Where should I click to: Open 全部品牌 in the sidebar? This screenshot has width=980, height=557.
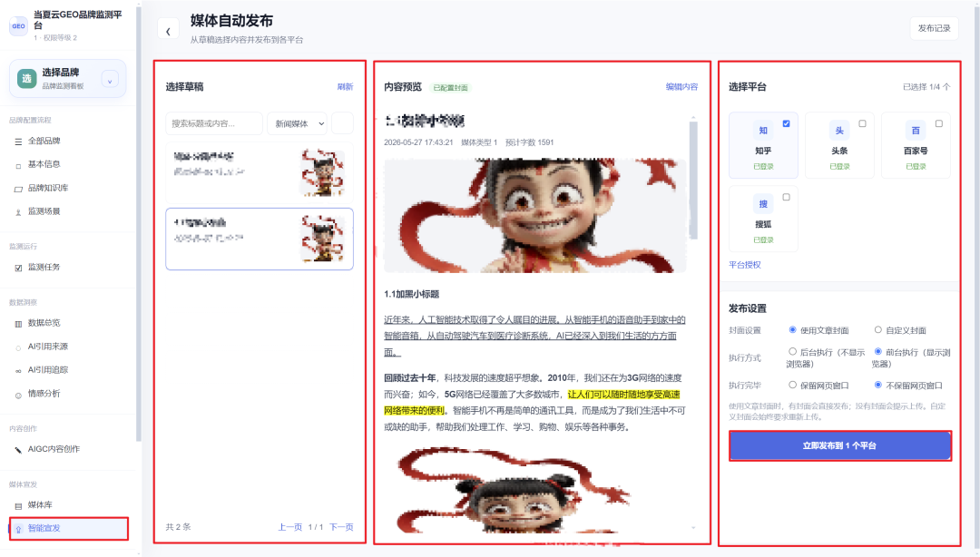click(x=44, y=142)
